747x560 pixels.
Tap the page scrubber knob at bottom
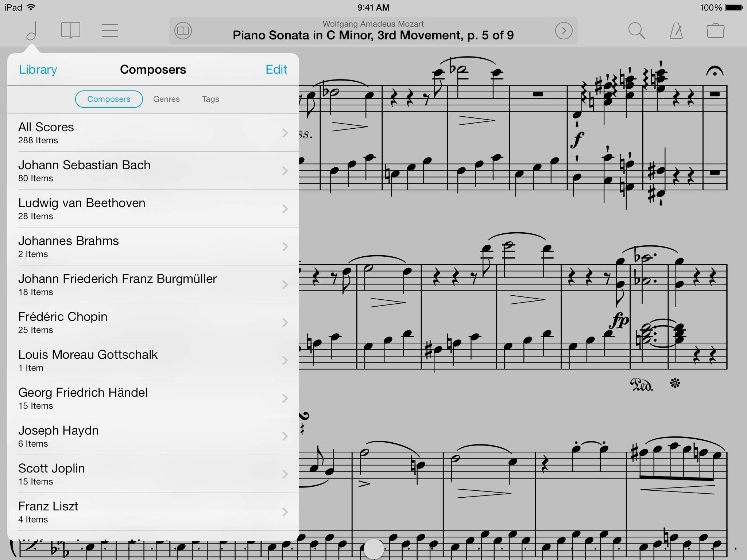coord(373,549)
